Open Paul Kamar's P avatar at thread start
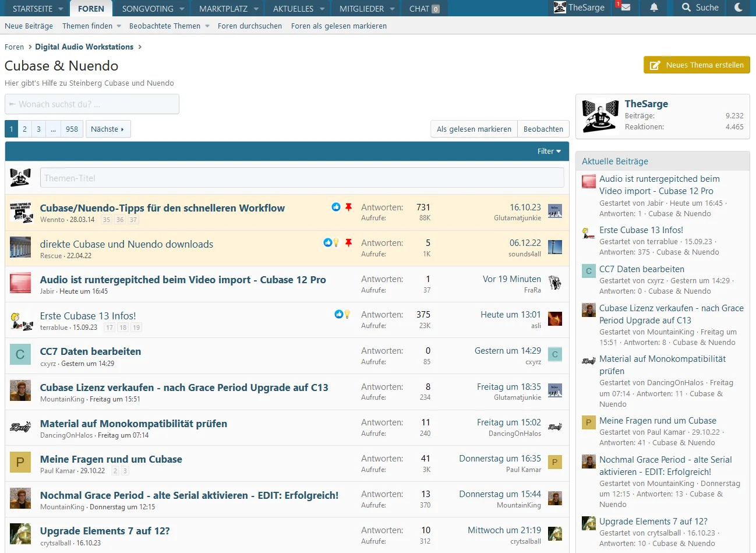Image resolution: width=756 pixels, height=553 pixels. pyautogui.click(x=20, y=463)
